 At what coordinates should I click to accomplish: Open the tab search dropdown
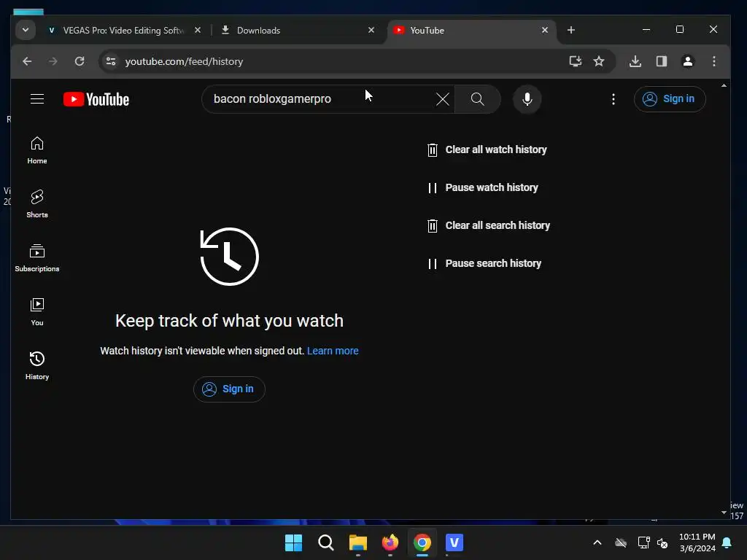pyautogui.click(x=26, y=30)
